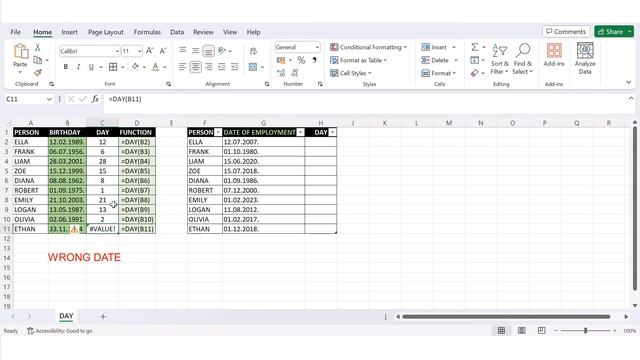
Task: Switch to the Insert ribbon tab
Action: [69, 32]
